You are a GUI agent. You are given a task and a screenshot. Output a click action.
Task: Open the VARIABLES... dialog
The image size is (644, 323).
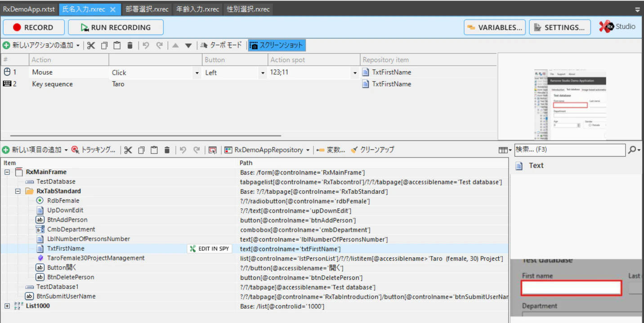[x=495, y=27]
